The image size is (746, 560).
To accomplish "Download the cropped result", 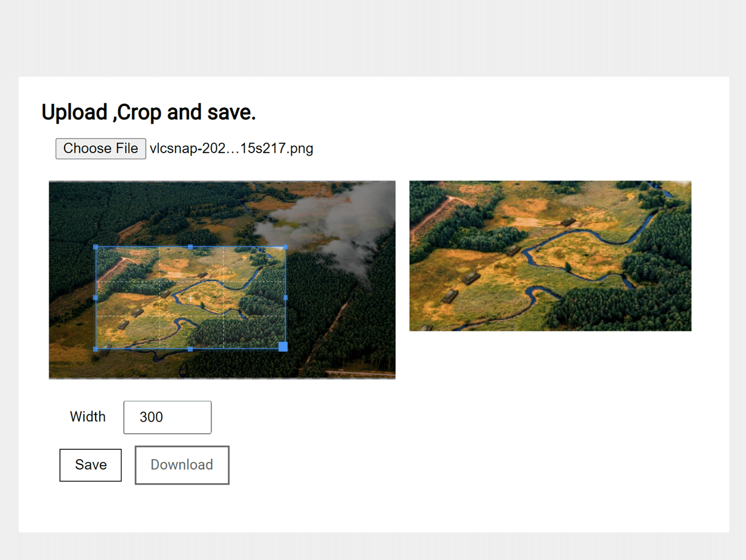I will click(x=181, y=465).
